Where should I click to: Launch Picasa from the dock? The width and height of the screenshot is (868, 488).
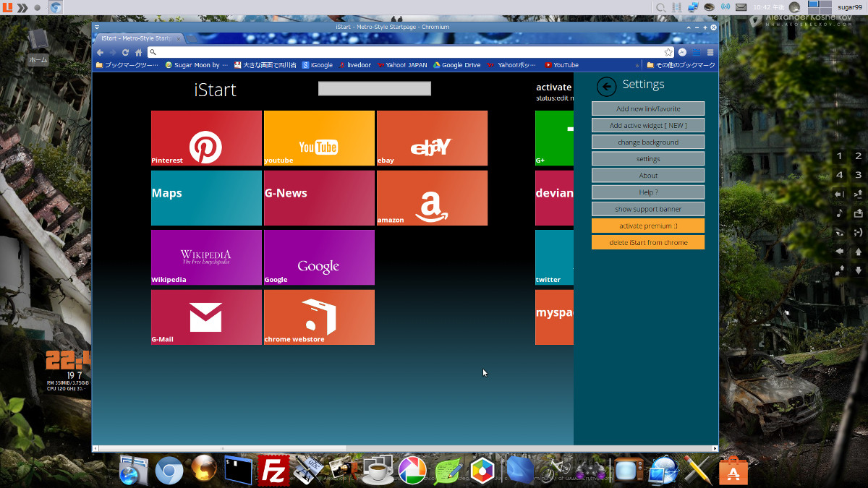(412, 471)
